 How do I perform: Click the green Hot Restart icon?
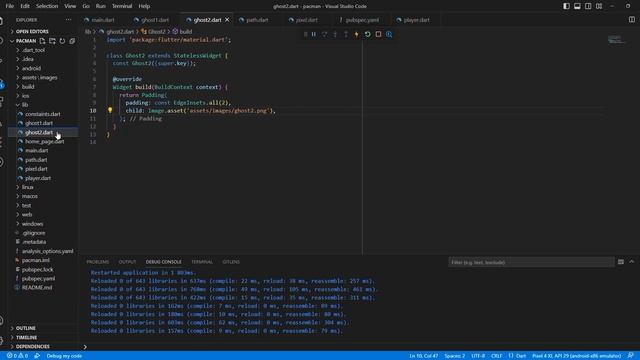click(x=367, y=35)
